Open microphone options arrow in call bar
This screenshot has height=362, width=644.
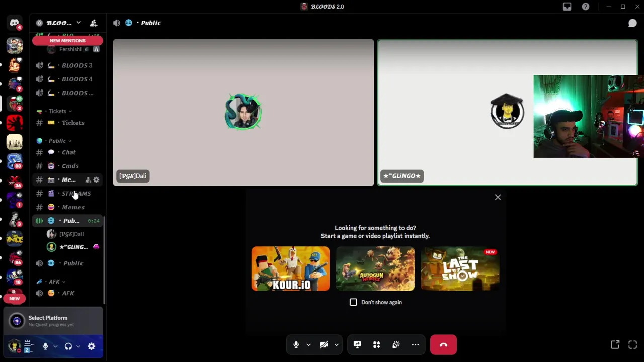coord(308,345)
